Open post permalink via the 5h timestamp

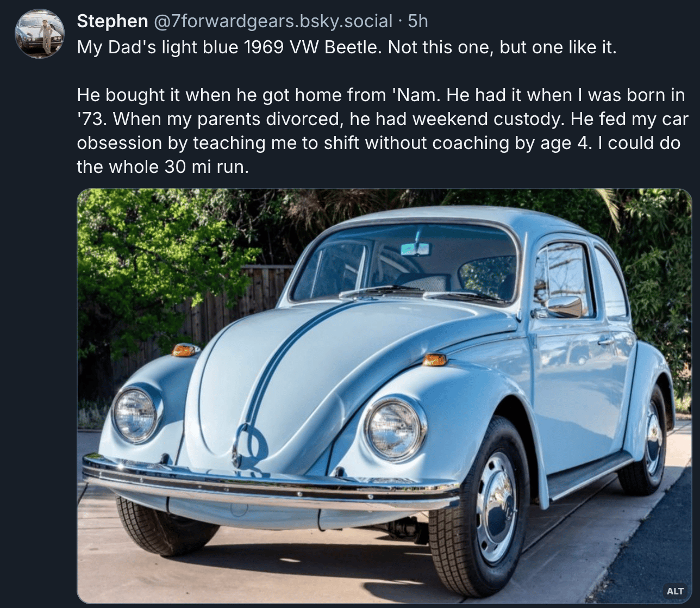pyautogui.click(x=418, y=21)
